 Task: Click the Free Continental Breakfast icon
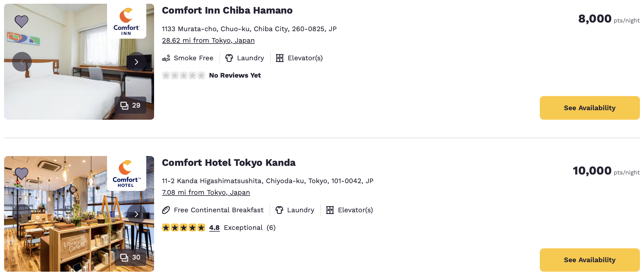pos(166,210)
